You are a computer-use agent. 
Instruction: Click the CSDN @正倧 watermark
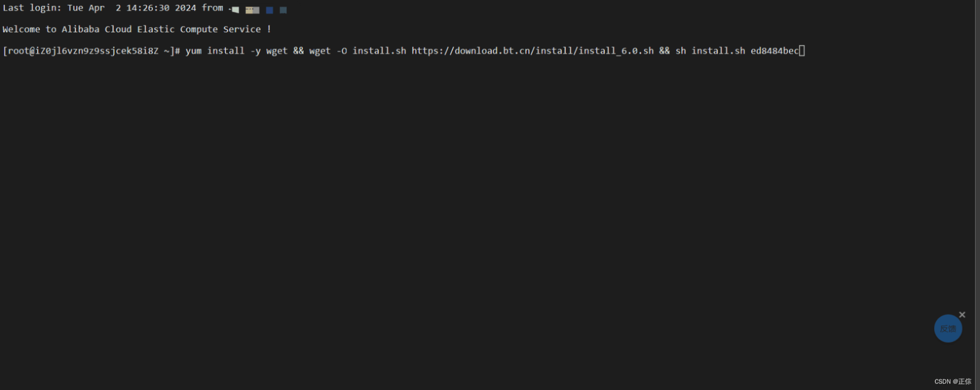(x=953, y=381)
